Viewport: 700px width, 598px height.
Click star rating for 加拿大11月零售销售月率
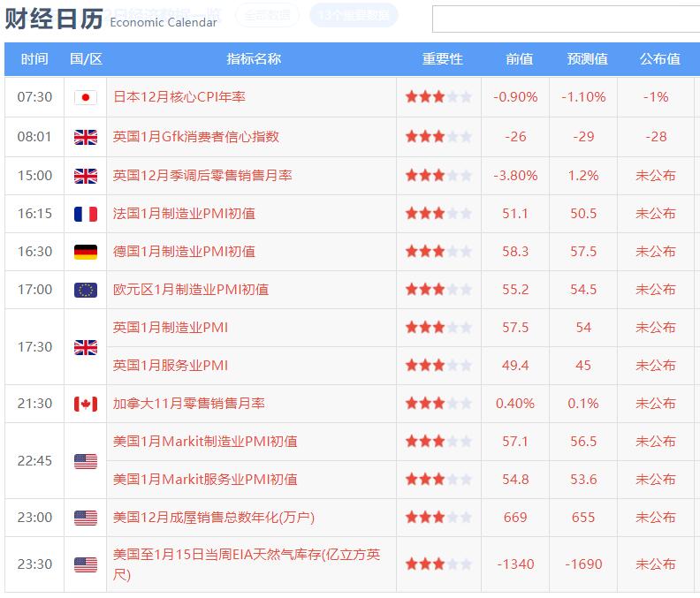438,404
